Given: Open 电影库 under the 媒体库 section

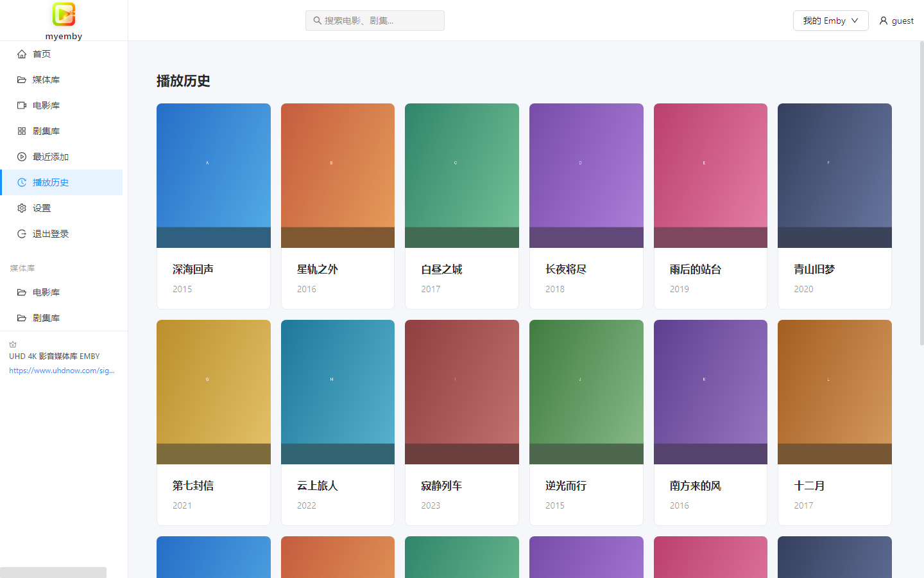Looking at the screenshot, I should click(x=62, y=292).
